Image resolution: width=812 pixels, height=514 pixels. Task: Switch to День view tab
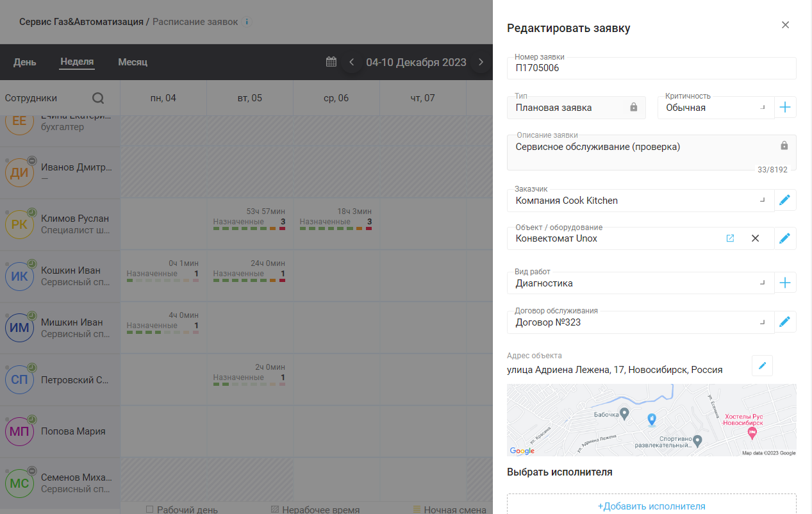[25, 62]
